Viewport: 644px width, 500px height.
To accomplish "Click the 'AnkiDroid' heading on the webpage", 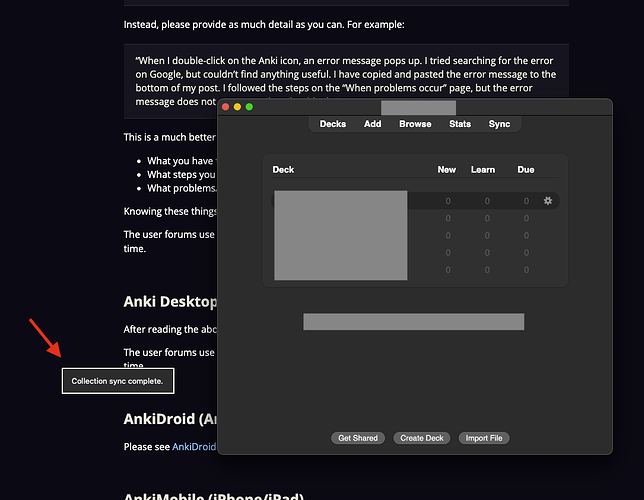I will [170, 419].
